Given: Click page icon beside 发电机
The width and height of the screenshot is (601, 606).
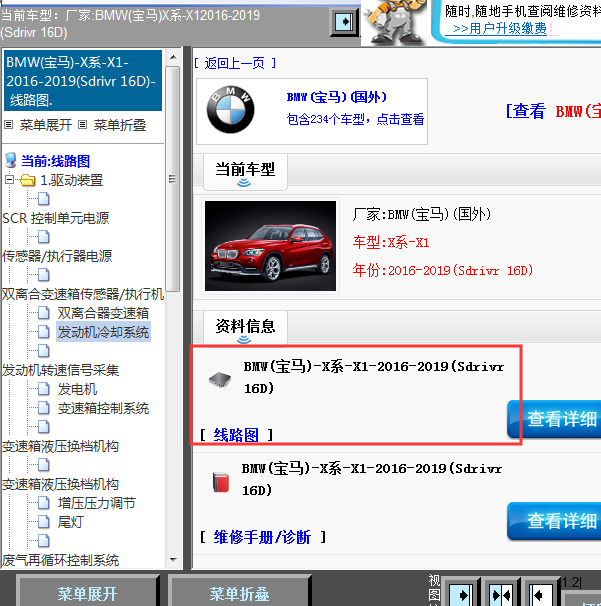Looking at the screenshot, I should (x=44, y=389).
